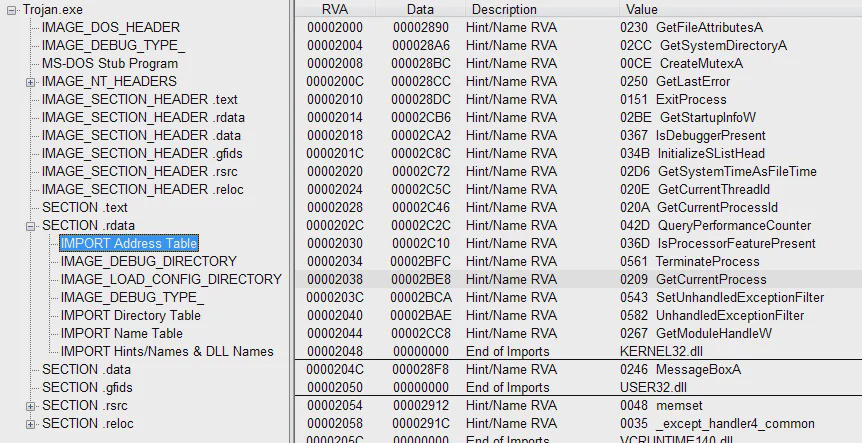862x443 pixels.
Task: Collapse the Trojan.exe root node
Action: click(12, 10)
